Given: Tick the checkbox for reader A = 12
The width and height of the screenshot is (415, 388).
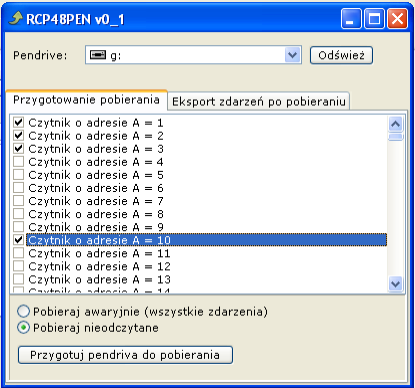Looking at the screenshot, I should pyautogui.click(x=18, y=266).
